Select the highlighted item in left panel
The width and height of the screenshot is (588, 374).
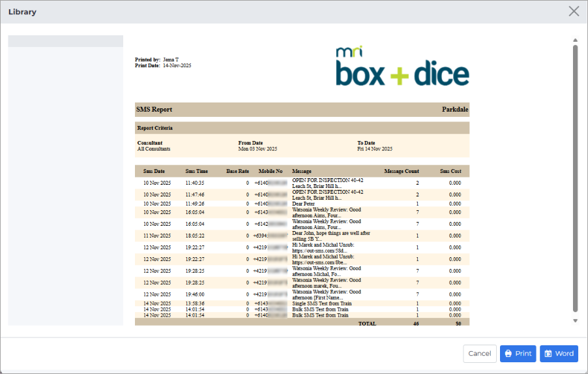[x=66, y=41]
